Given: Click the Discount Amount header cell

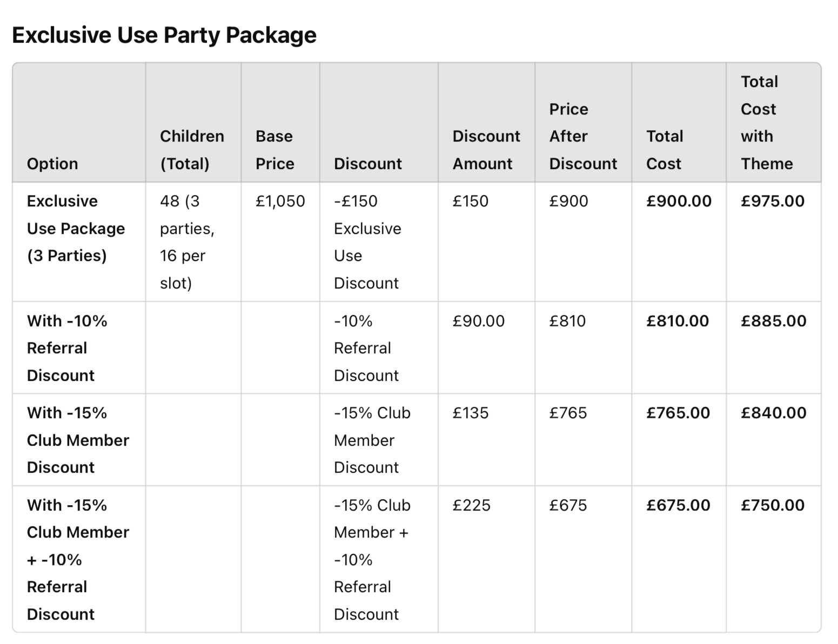Looking at the screenshot, I should tap(486, 150).
